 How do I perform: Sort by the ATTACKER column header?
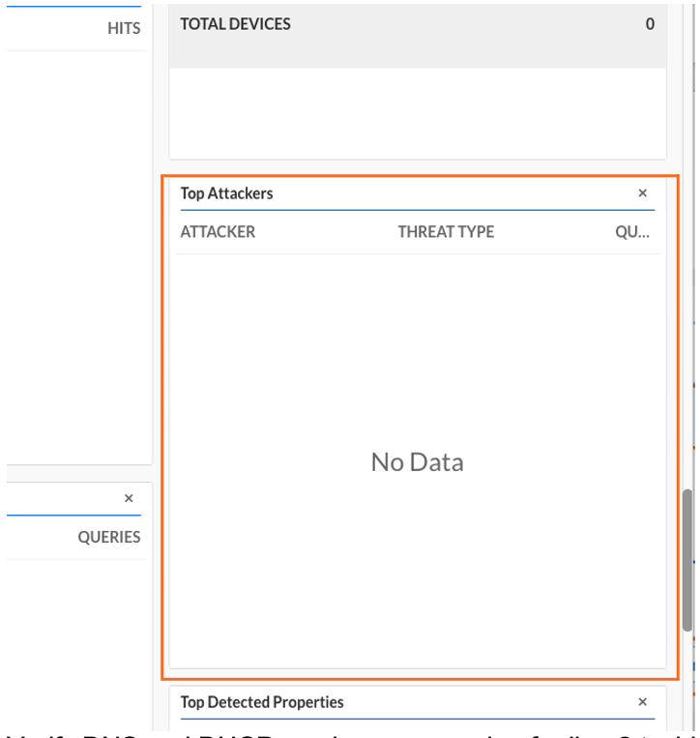(218, 232)
